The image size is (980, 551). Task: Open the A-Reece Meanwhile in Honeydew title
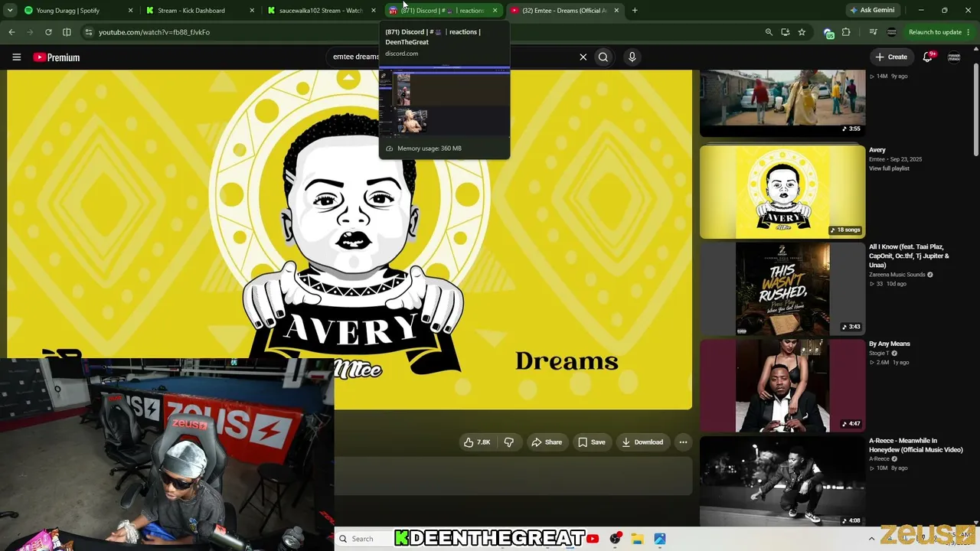tap(916, 445)
